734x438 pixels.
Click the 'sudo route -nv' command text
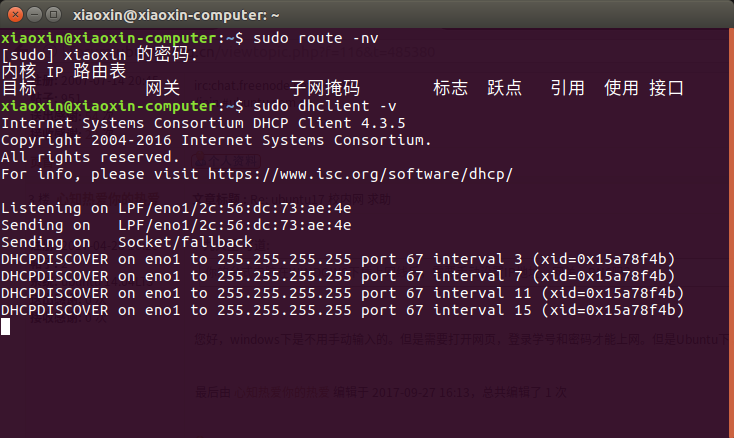pos(316,38)
